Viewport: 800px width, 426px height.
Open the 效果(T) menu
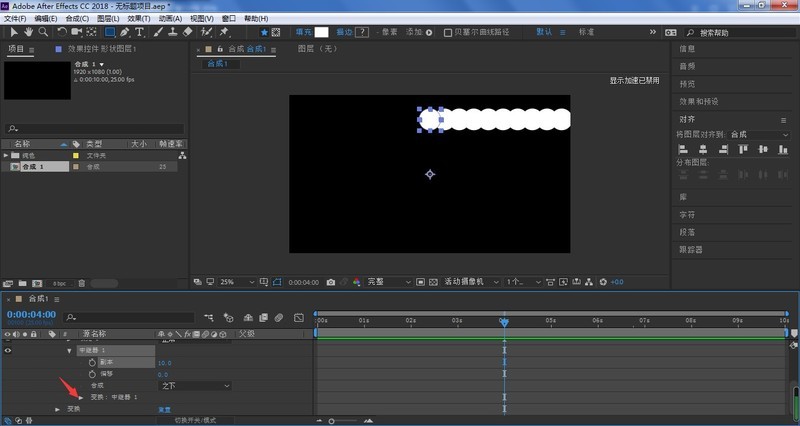coord(138,18)
